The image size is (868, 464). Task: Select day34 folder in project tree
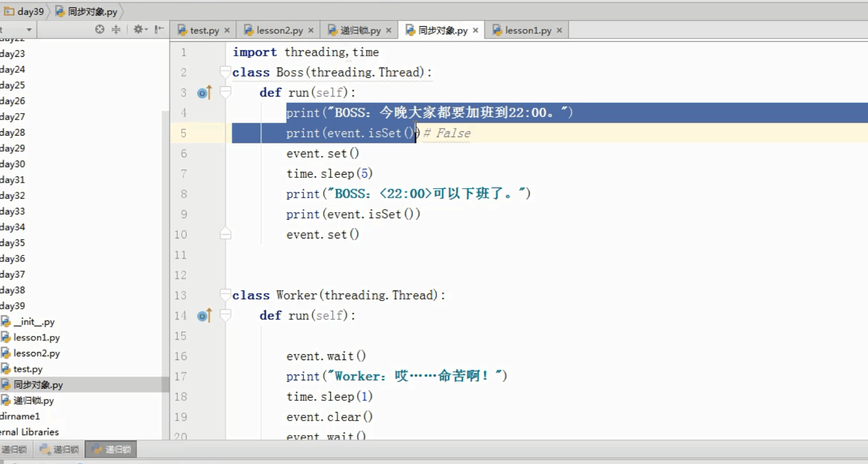click(13, 227)
